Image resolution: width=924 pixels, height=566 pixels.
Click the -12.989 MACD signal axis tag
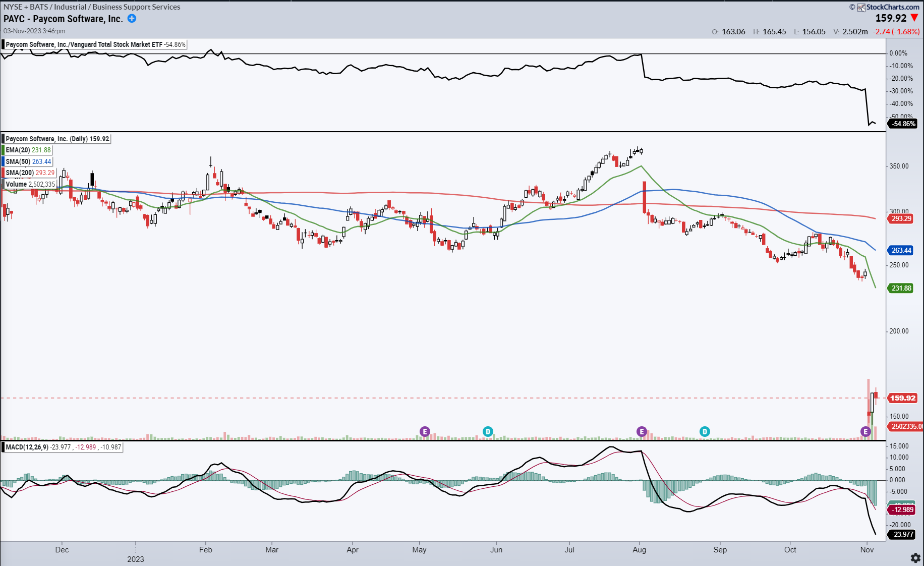(902, 510)
